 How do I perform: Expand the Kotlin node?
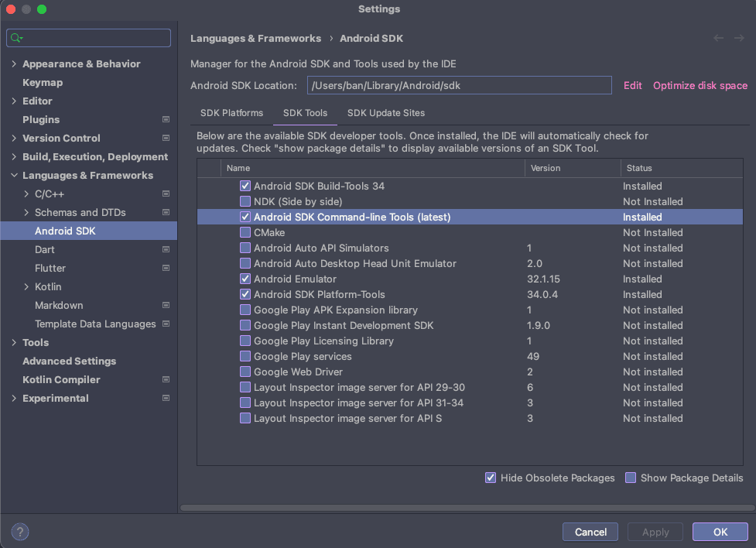26,286
